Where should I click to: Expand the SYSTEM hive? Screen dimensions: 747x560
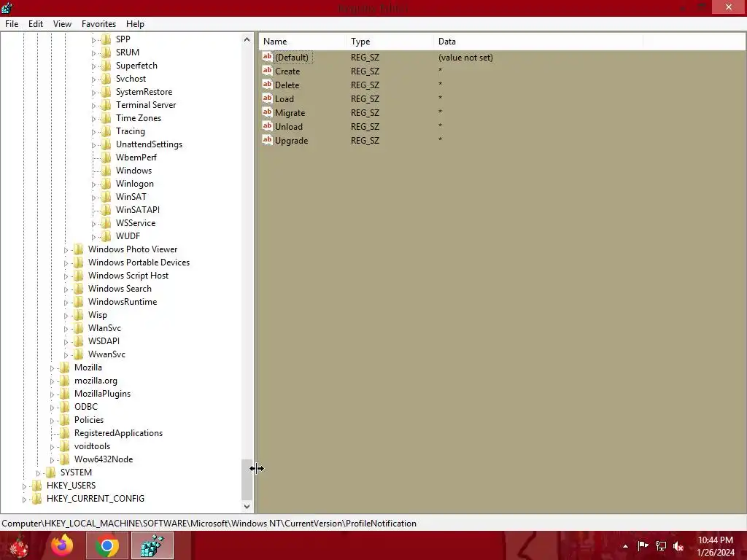tap(39, 472)
